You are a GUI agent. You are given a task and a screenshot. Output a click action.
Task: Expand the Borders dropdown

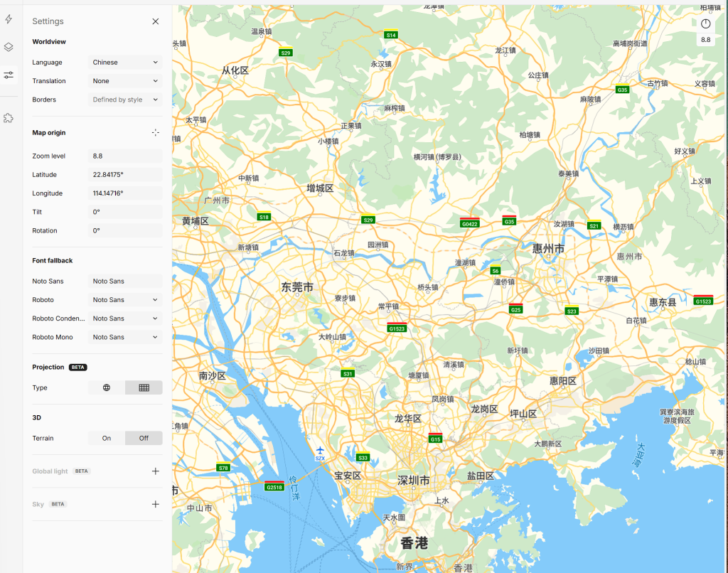pyautogui.click(x=125, y=100)
